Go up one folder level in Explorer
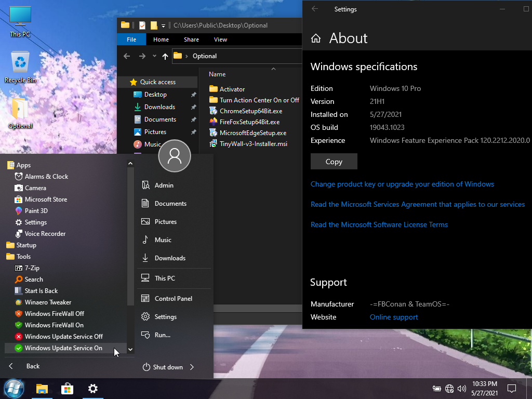Viewport: 532px width, 399px height. [x=165, y=56]
